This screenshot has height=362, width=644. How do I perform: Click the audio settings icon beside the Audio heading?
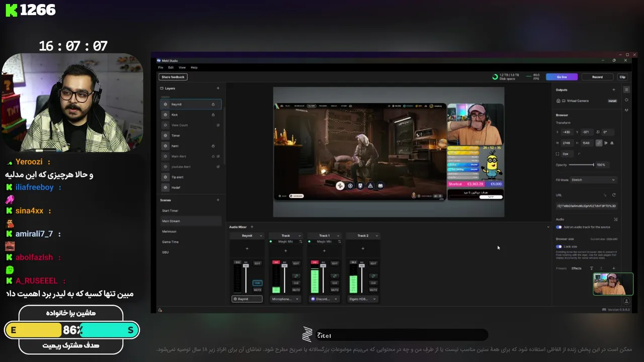616,219
